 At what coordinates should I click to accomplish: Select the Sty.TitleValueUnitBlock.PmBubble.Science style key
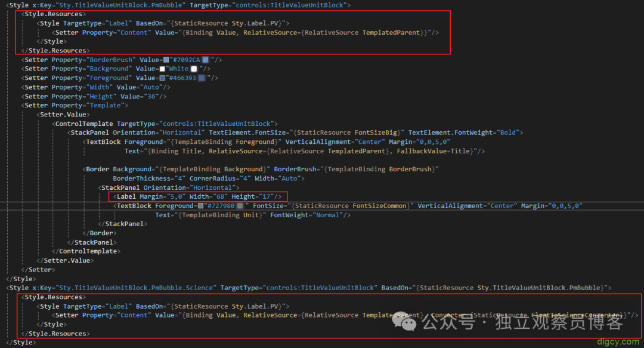[x=137, y=287]
